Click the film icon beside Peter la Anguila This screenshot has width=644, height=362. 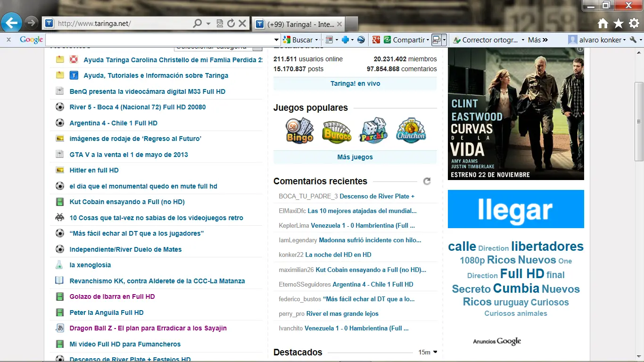click(60, 313)
